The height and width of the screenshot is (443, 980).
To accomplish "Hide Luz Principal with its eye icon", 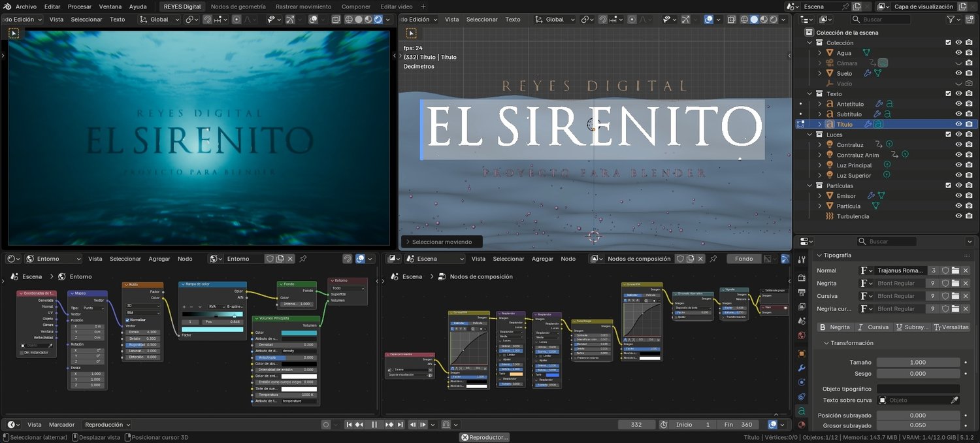I will [958, 165].
